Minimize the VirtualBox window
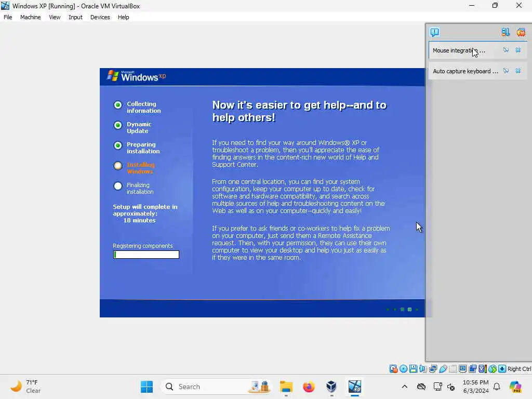This screenshot has height=399, width=532. pyautogui.click(x=472, y=5)
